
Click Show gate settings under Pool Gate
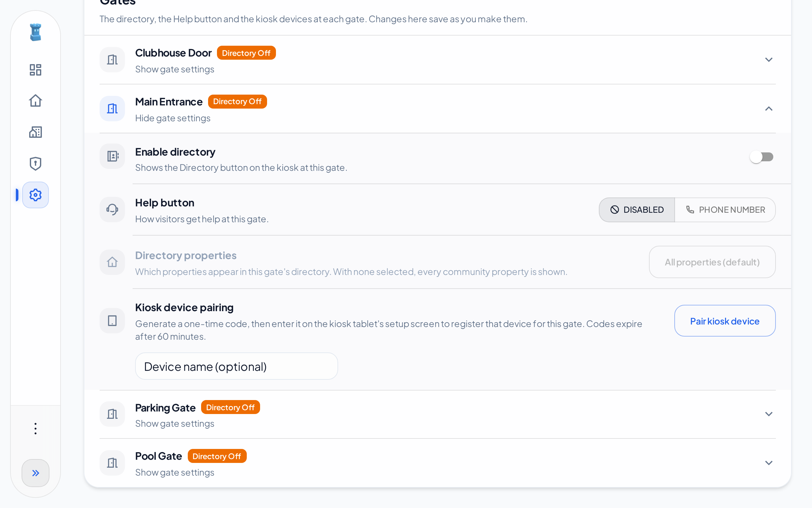(175, 472)
